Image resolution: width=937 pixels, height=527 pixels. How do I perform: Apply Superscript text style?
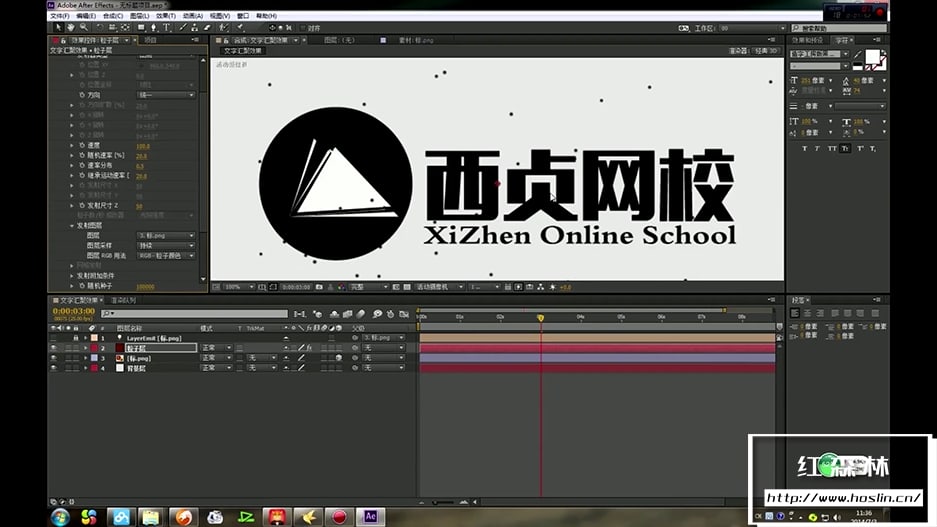860,148
